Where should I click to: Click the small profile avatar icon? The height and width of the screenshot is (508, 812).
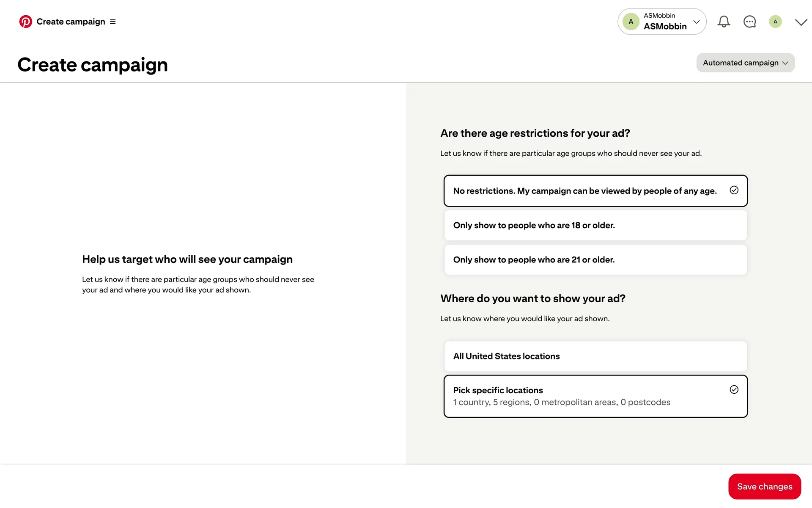coord(775,22)
